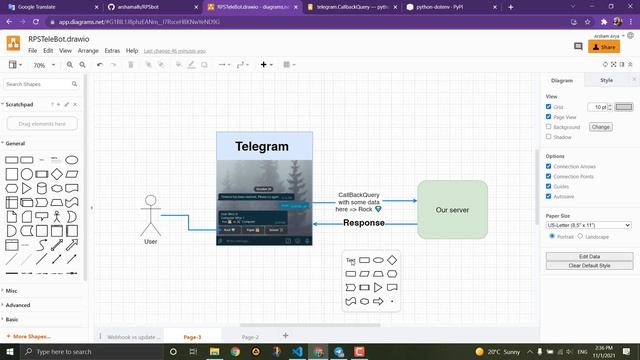Select the triangle shape in General palette
This screenshot has width=640, height=360.
point(27,188)
